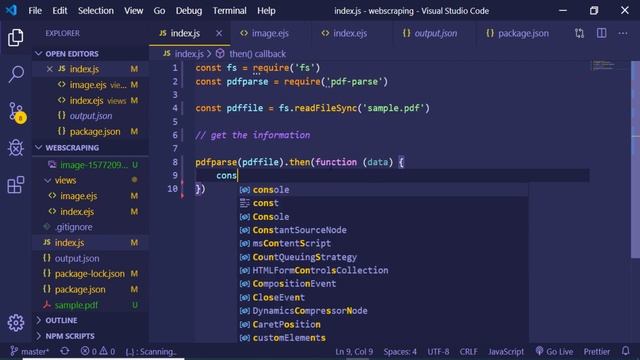
Task: Select CountQueuingStrategy suggestion
Action: coord(383,257)
